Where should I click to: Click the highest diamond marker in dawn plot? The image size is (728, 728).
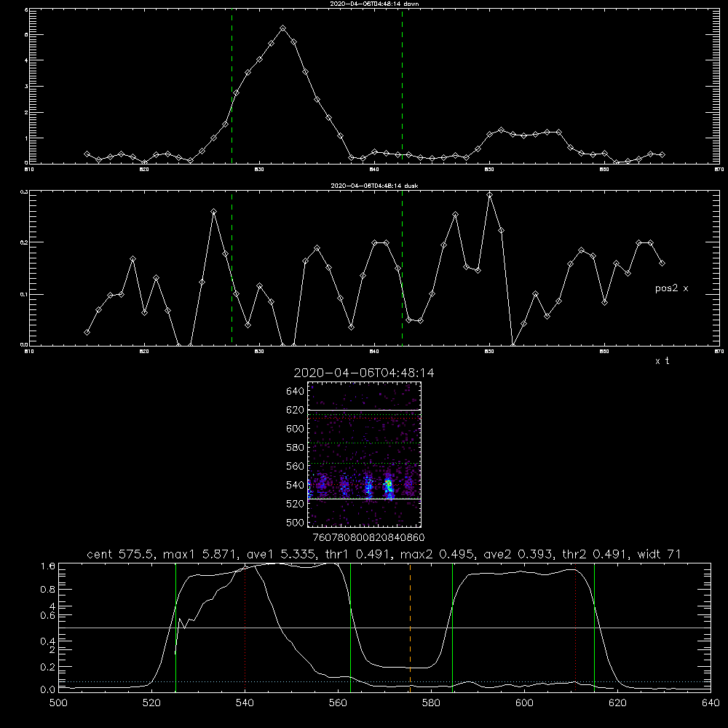(x=282, y=29)
